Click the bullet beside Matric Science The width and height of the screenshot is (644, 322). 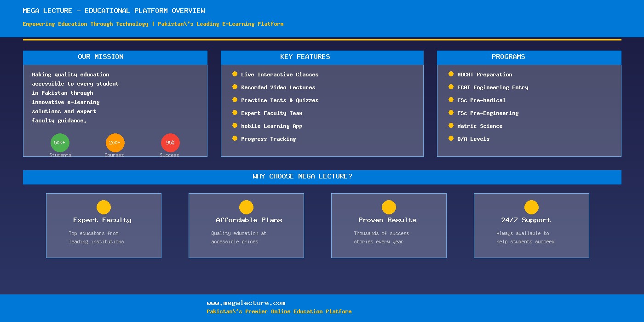(451, 126)
